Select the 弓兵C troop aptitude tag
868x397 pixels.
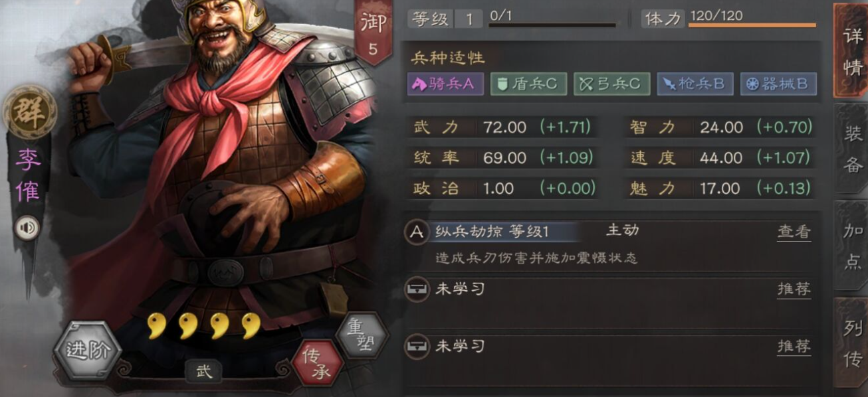[x=611, y=84]
